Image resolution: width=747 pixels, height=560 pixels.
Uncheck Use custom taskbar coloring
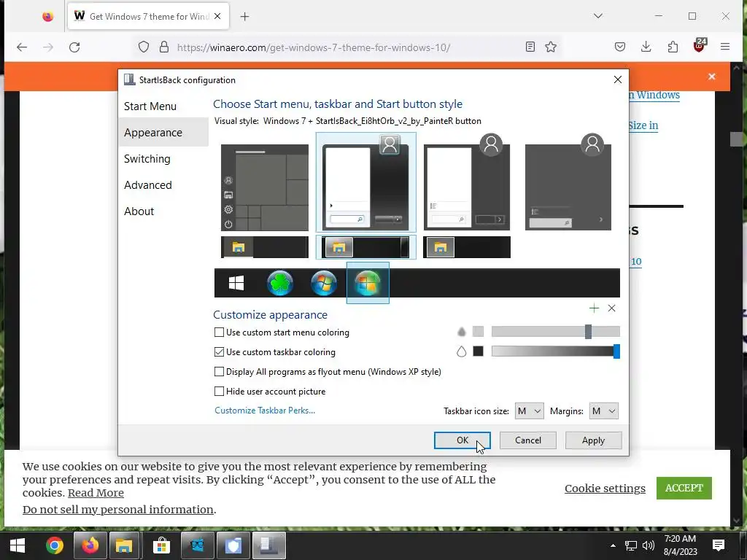pos(219,352)
